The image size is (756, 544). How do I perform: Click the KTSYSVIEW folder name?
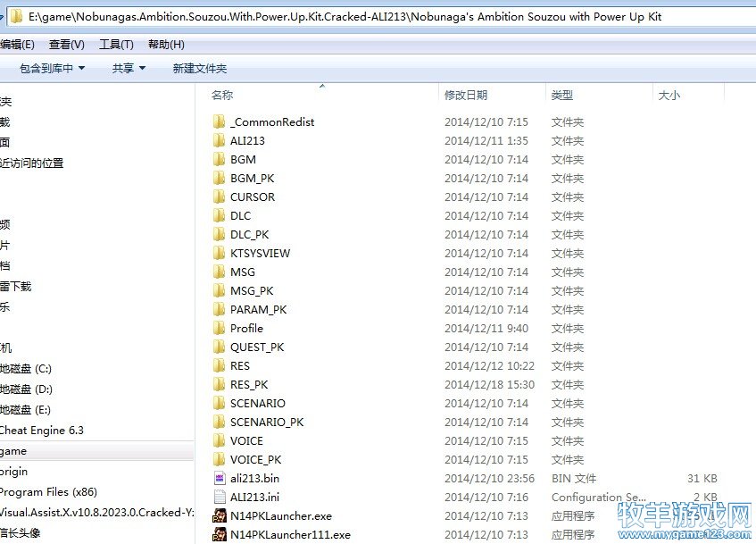(x=261, y=254)
